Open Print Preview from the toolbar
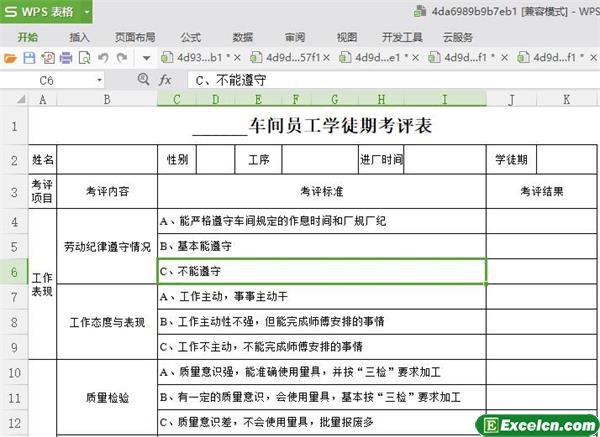Screen dimensions: 600x437 (84, 58)
